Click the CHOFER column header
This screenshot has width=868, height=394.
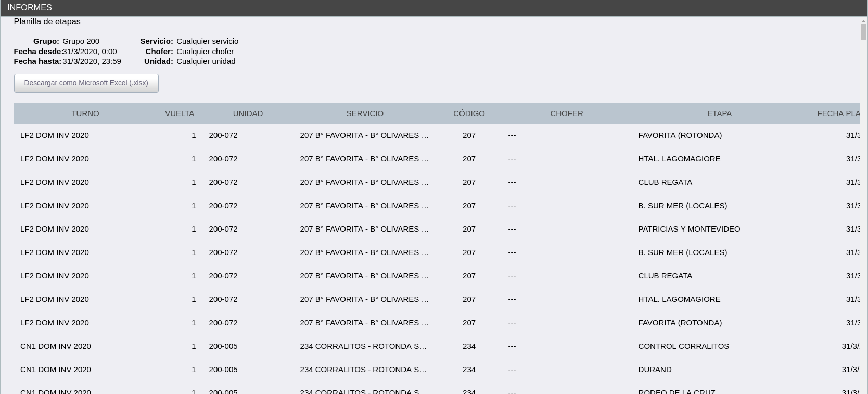point(566,113)
